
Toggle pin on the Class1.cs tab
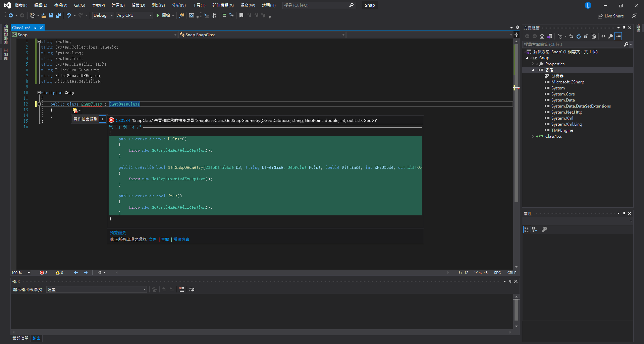click(x=35, y=28)
